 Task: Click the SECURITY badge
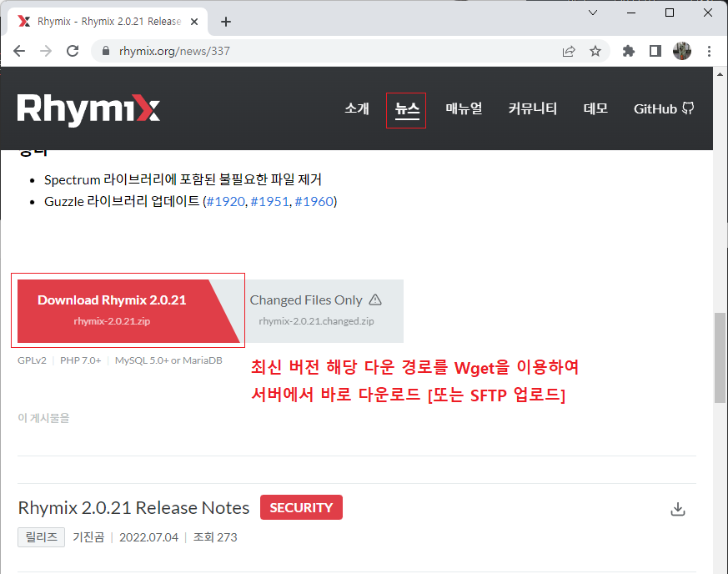click(x=301, y=507)
